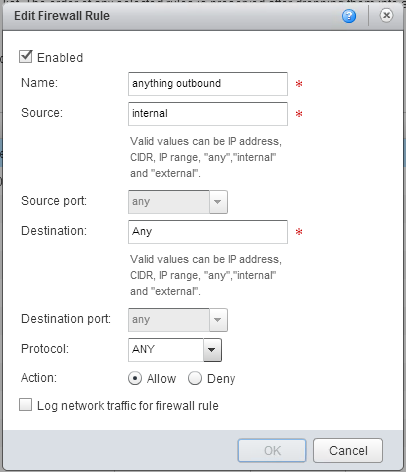Click the Destination port any field

click(x=169, y=320)
